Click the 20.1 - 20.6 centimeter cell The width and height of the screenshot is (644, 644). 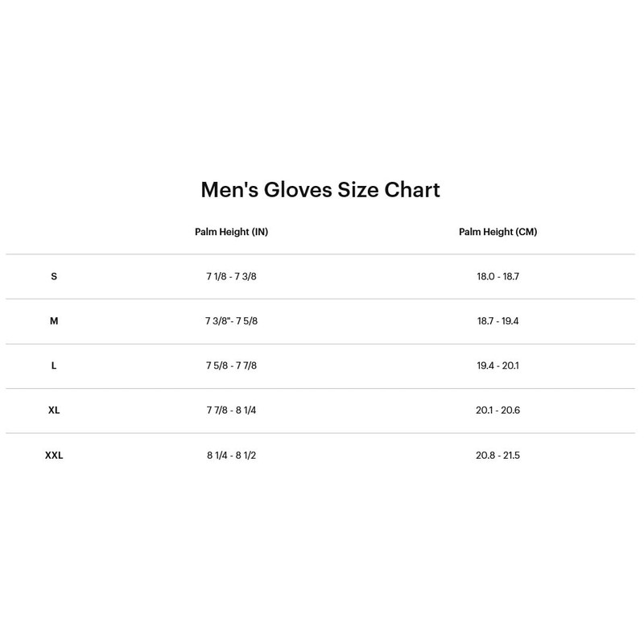coord(497,411)
